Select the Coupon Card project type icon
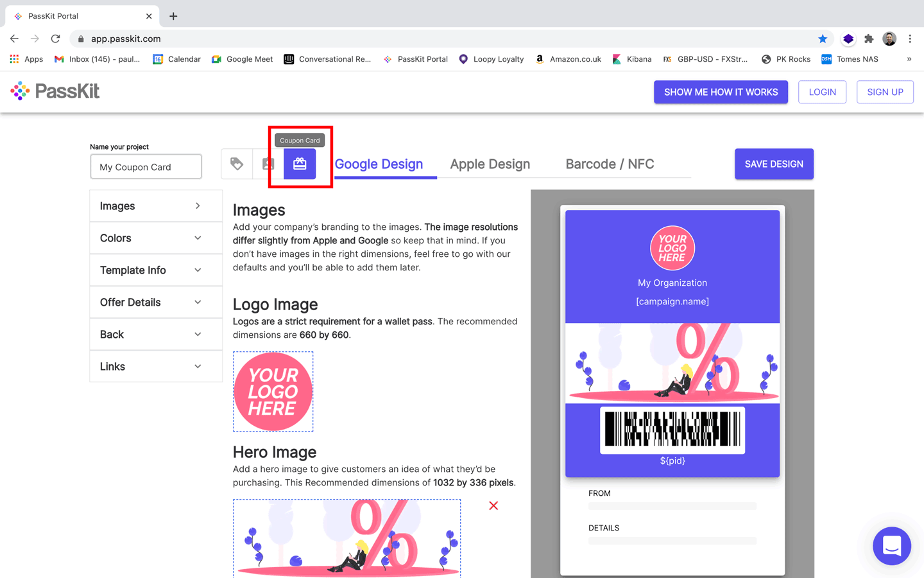Viewport: 924px width, 578px height. click(x=300, y=164)
